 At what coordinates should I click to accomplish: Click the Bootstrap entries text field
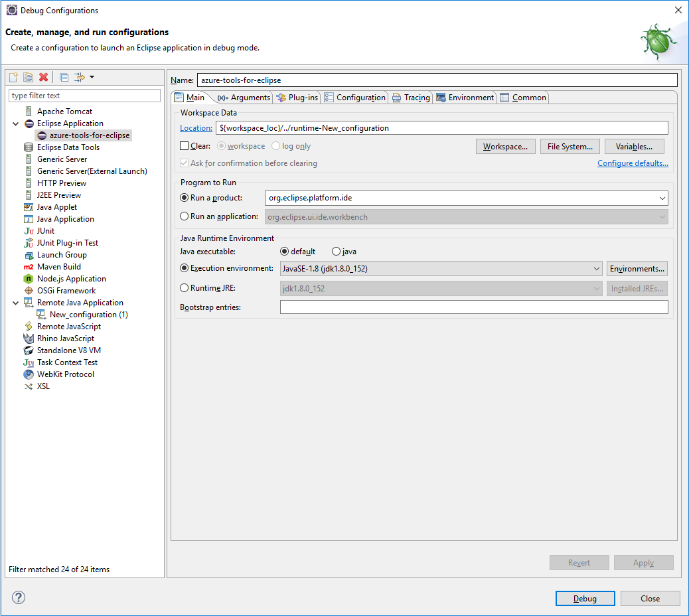[474, 307]
